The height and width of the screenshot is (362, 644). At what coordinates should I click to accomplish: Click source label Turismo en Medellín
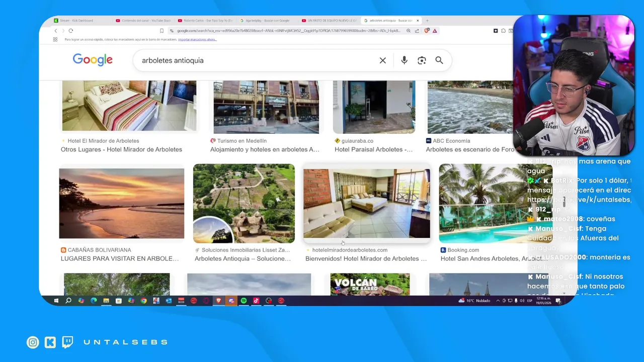pyautogui.click(x=242, y=141)
